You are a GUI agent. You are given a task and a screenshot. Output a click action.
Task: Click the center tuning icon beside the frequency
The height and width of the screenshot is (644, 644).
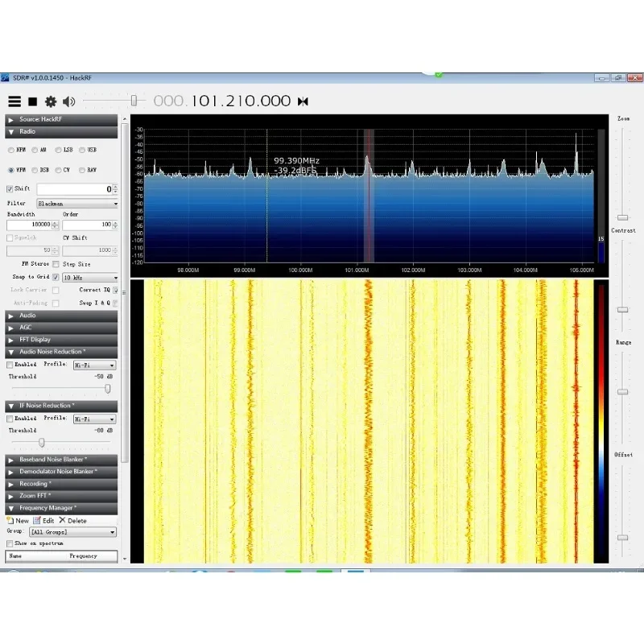click(303, 101)
